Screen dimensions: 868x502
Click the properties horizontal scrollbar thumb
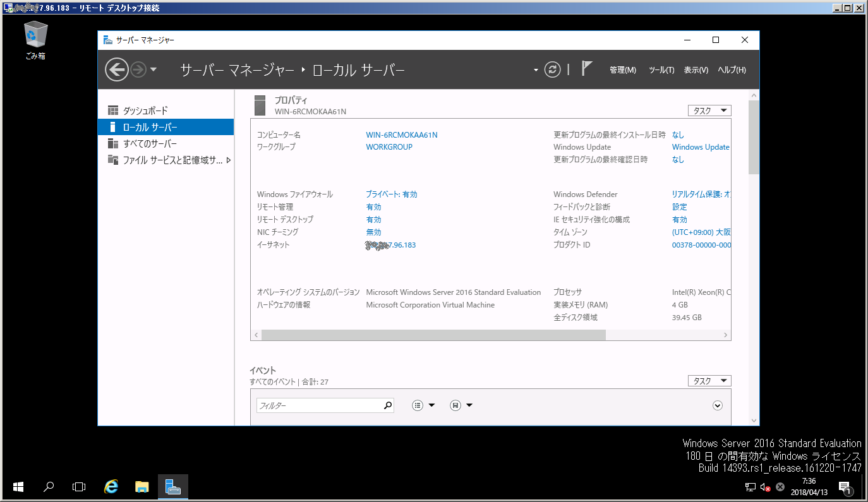coord(433,335)
